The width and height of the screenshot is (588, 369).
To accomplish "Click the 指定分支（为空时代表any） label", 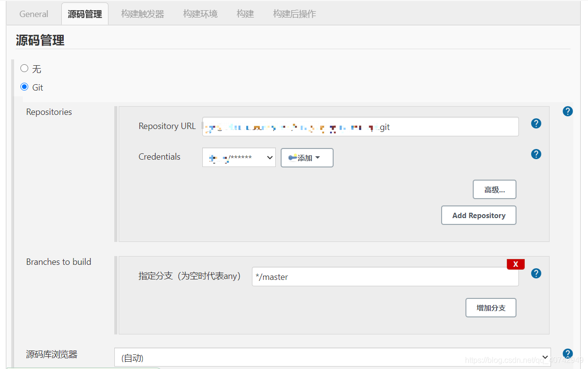I will coord(190,276).
